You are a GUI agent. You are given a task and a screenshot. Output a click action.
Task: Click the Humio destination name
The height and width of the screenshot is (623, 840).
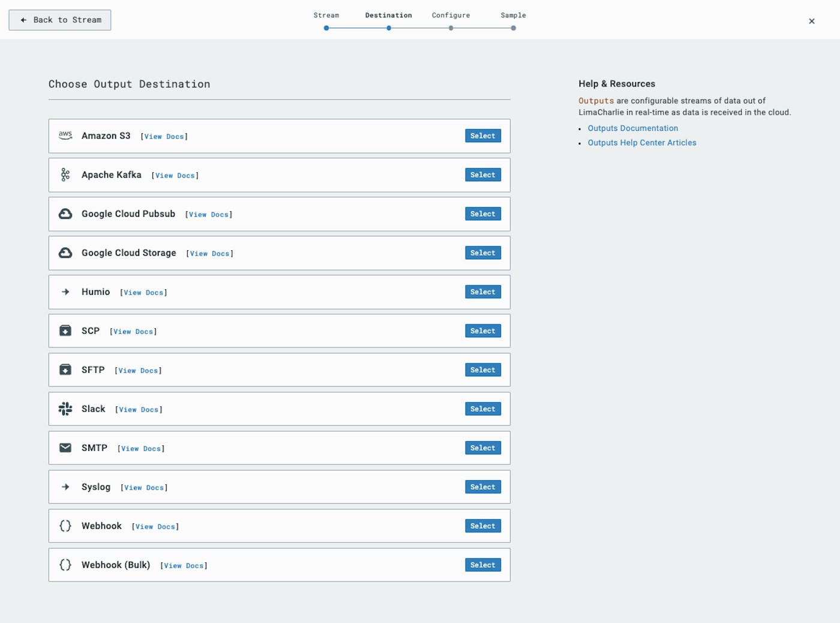click(96, 292)
